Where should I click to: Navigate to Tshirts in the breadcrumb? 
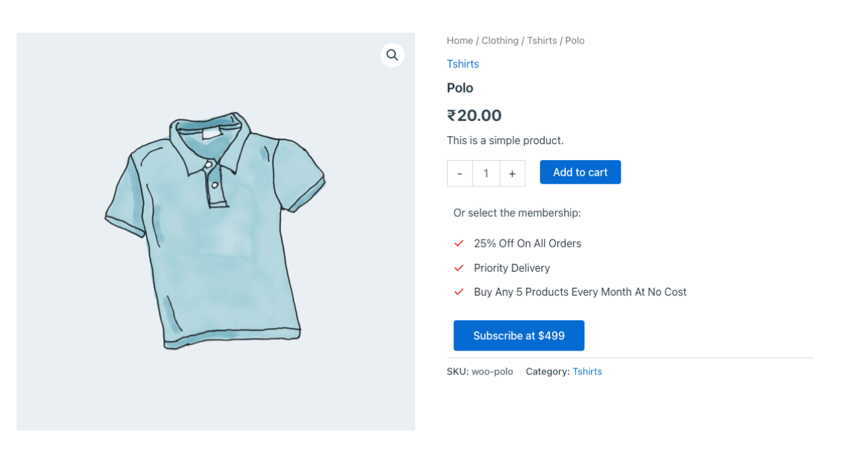coord(541,40)
